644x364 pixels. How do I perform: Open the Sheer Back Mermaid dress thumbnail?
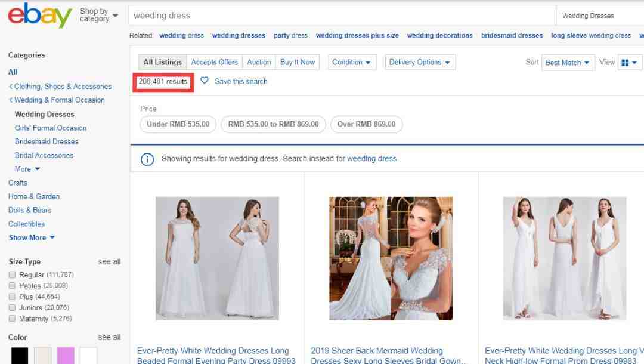391,258
